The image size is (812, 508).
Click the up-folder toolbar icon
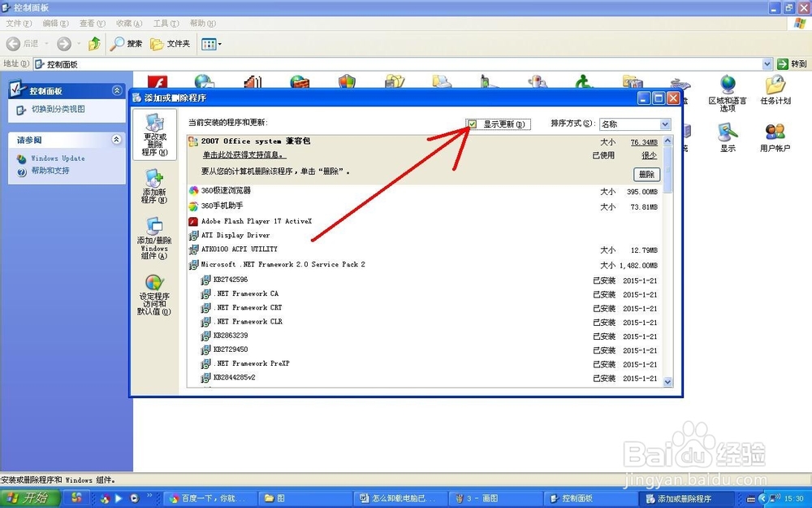pos(94,44)
